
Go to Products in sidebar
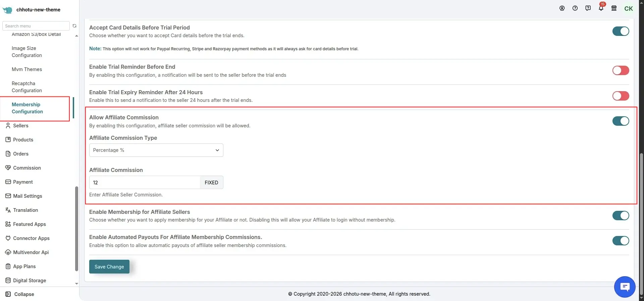(23, 140)
